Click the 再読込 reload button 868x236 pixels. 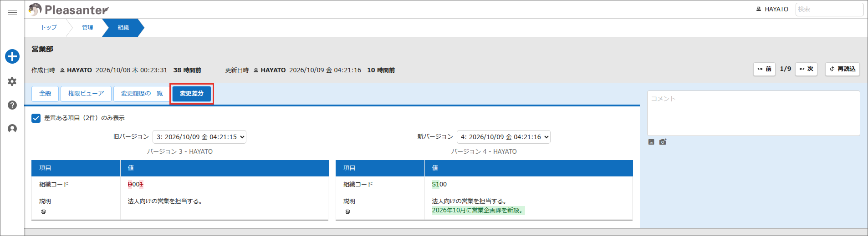click(842, 69)
